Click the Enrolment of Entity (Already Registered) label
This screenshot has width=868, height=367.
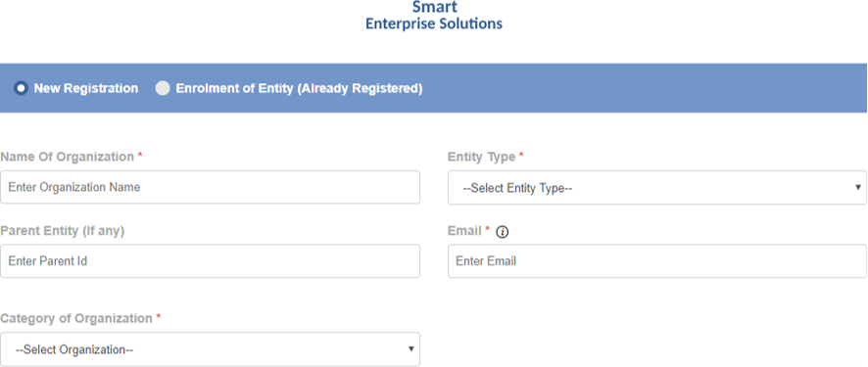pyautogui.click(x=299, y=88)
